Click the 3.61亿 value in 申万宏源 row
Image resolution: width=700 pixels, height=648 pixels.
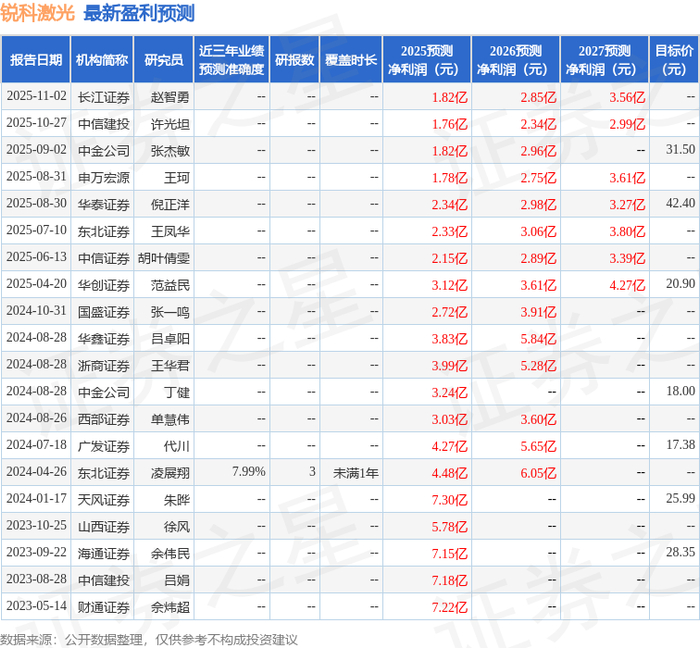click(x=627, y=178)
